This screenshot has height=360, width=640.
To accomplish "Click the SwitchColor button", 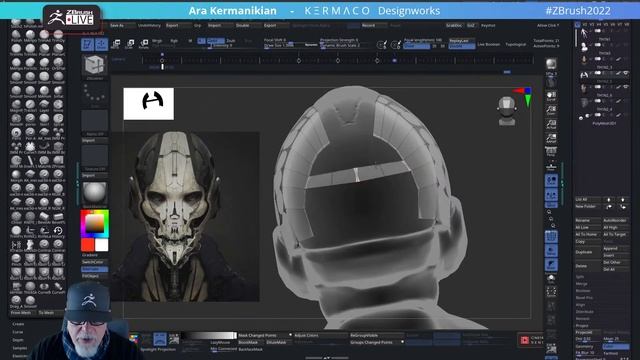I will coord(94,262).
